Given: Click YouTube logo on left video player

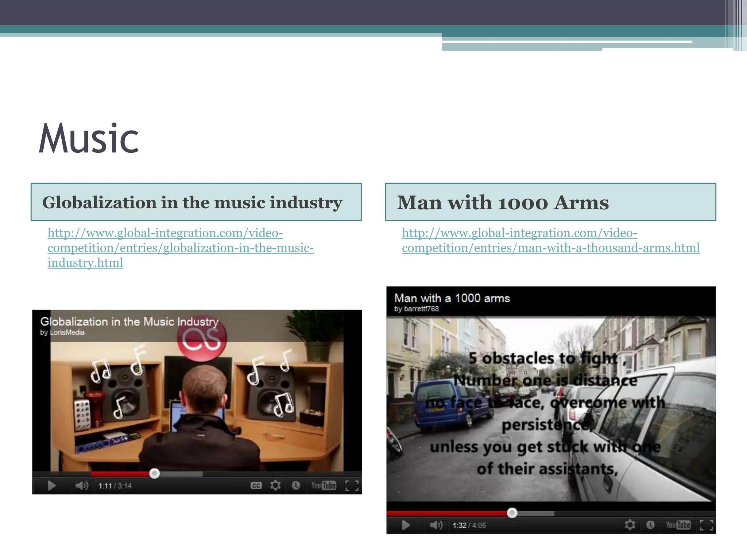Looking at the screenshot, I should (x=323, y=485).
